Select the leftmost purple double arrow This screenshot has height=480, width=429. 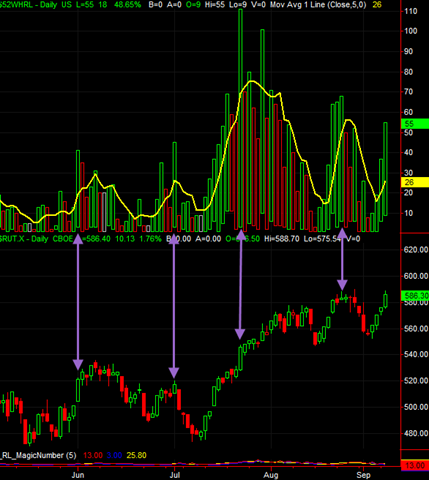click(x=78, y=302)
